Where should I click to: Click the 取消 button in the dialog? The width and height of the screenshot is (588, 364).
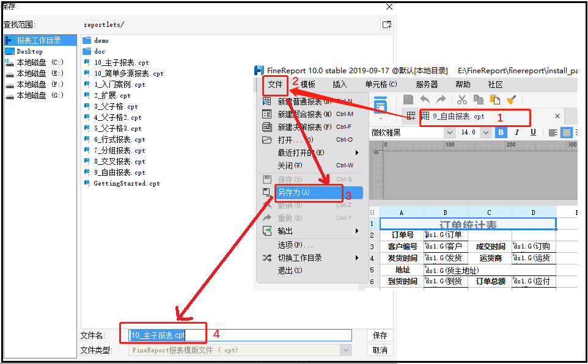380,350
